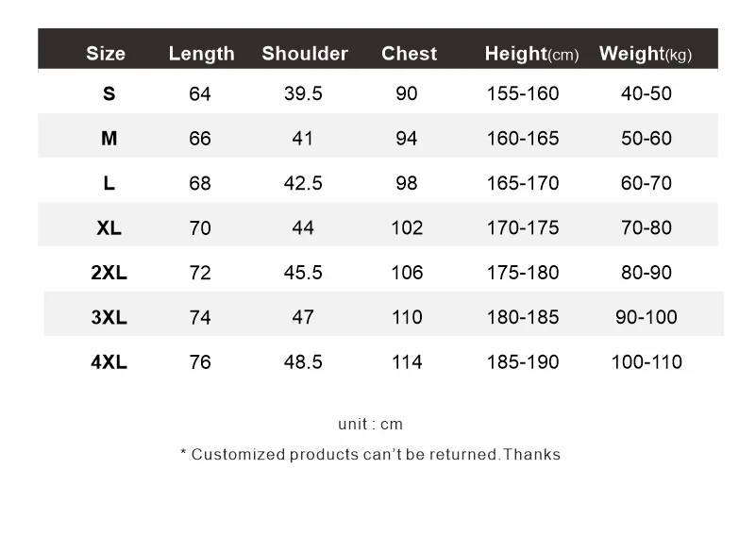
Task: Click the Length column header
Action: click(x=201, y=54)
